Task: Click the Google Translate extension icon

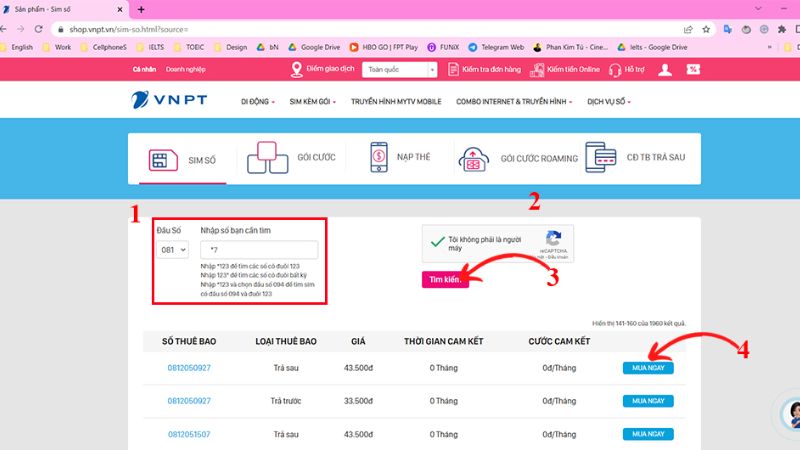Action: point(728,29)
